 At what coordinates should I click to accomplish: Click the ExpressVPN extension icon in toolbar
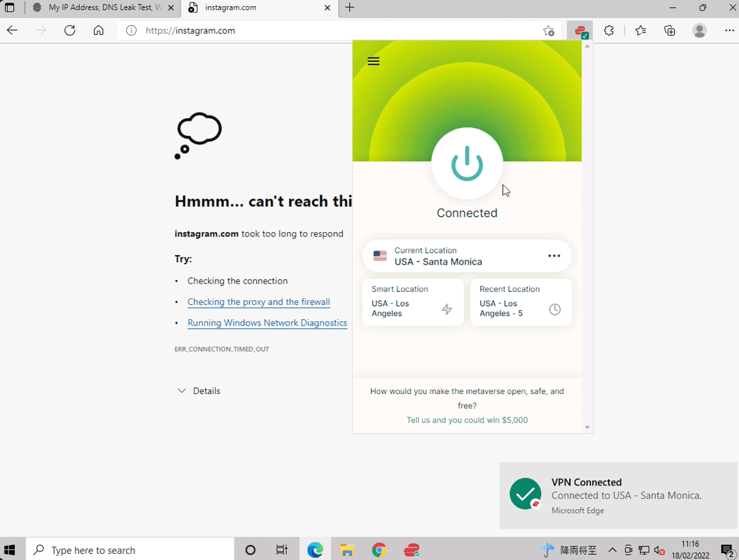(580, 31)
